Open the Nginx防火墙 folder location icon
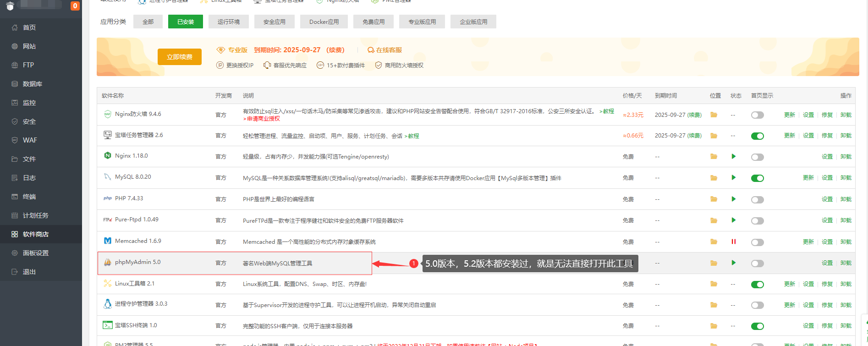This screenshot has width=868, height=346. [714, 115]
